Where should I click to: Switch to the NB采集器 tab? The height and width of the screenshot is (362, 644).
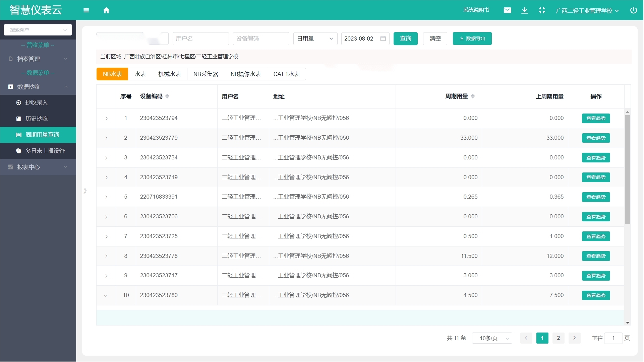pos(206,74)
